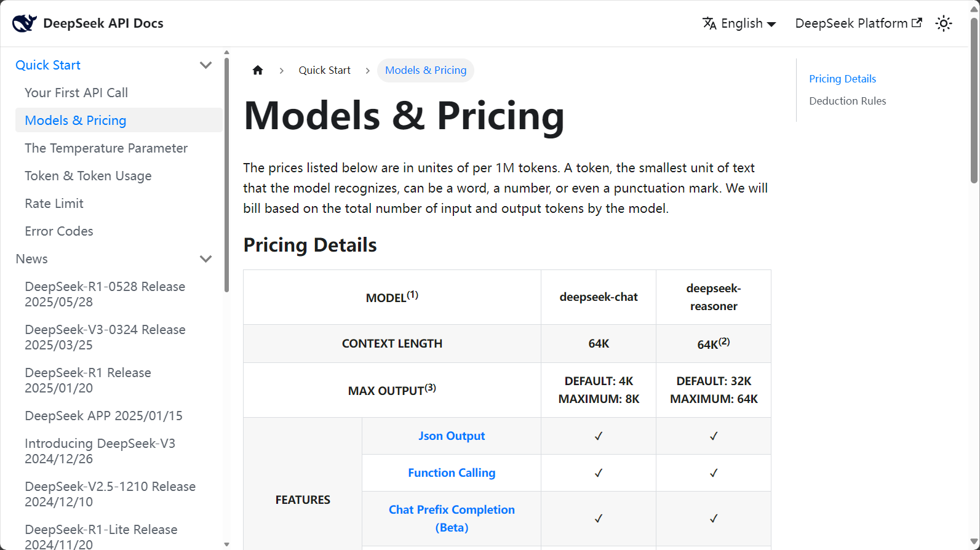Open the English language dropdown
980x550 pixels.
[739, 23]
